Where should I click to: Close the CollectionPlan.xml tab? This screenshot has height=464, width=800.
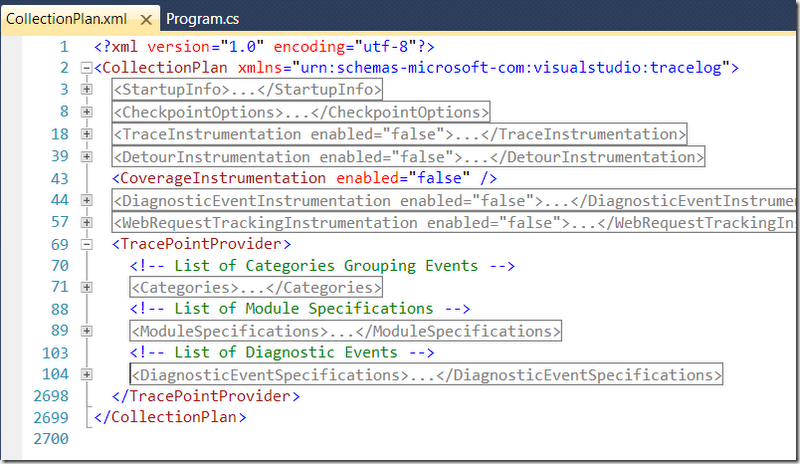(x=146, y=20)
